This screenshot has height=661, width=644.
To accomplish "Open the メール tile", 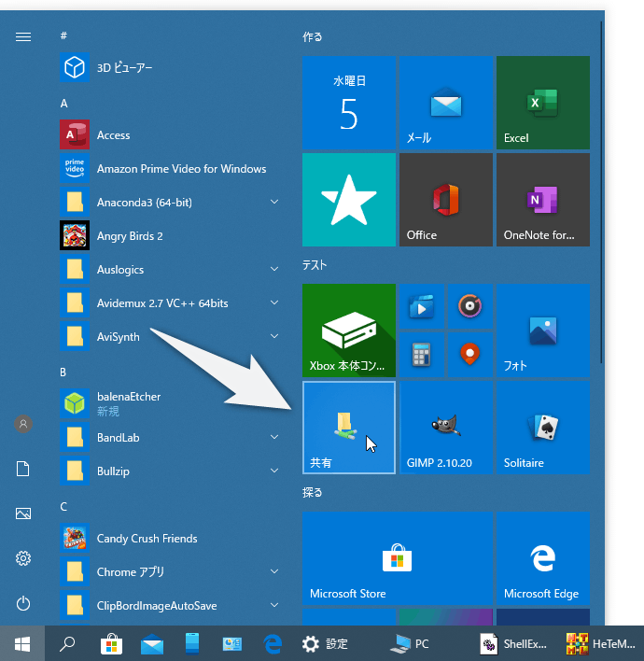I will (x=446, y=103).
